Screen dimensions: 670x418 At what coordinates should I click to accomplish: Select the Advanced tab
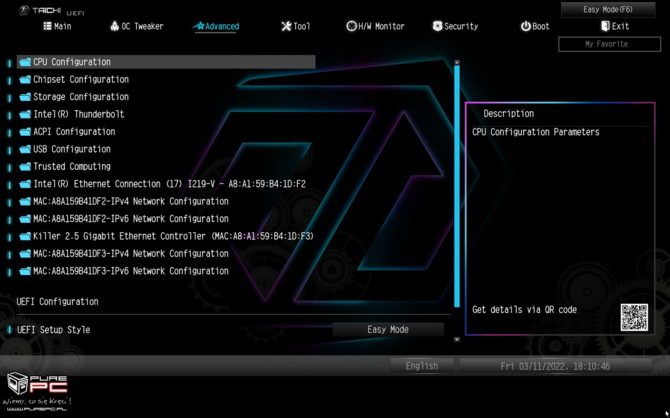pyautogui.click(x=216, y=26)
